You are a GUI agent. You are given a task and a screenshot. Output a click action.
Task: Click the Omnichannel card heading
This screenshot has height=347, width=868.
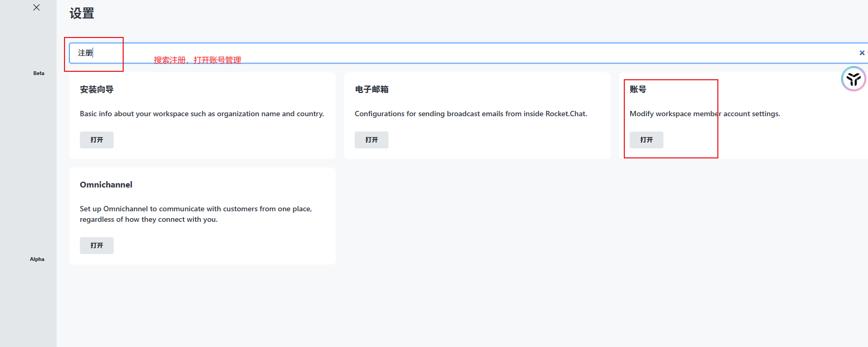pos(106,185)
